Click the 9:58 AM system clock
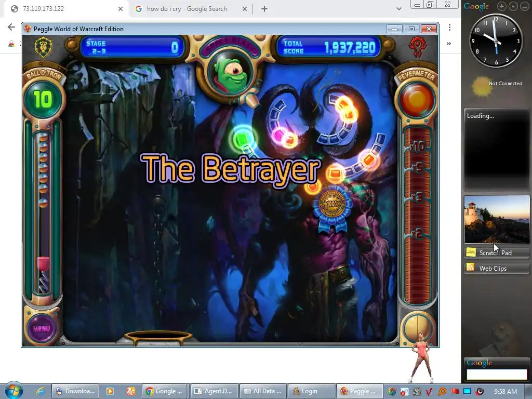 tap(506, 392)
